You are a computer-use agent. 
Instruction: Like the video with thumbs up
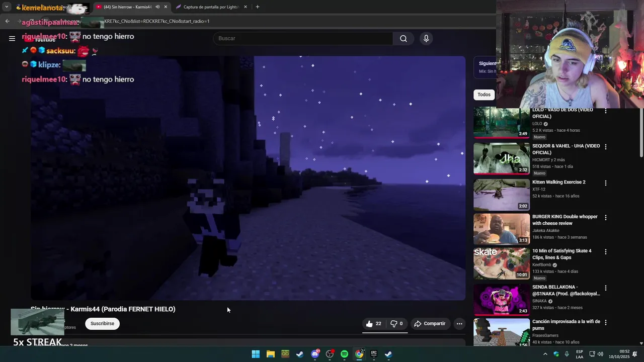[x=373, y=324]
